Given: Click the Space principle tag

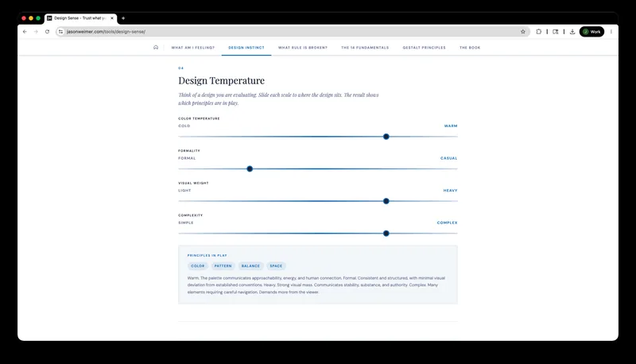Looking at the screenshot, I should pyautogui.click(x=276, y=266).
